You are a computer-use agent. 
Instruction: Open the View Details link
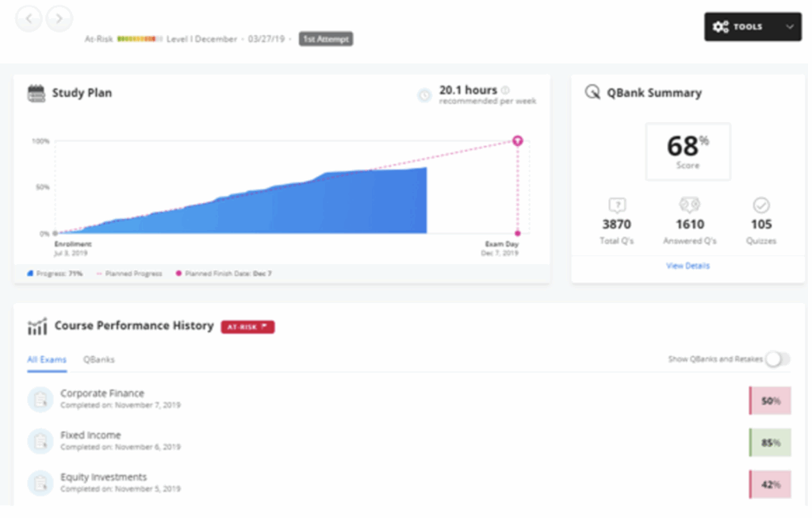click(688, 266)
